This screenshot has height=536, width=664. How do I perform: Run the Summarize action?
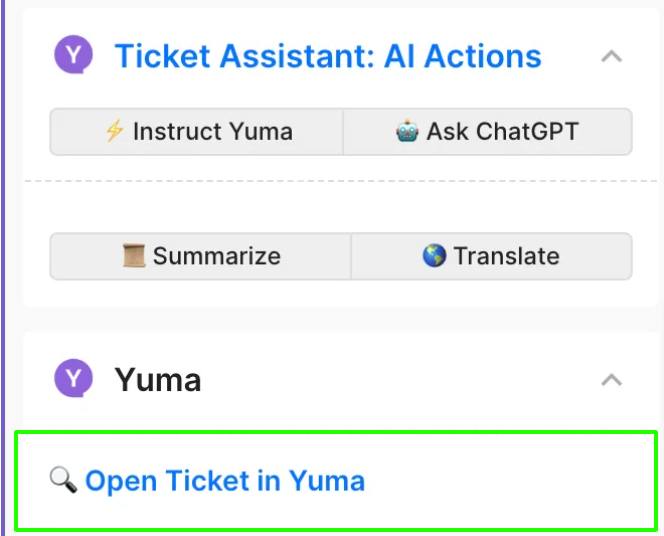point(200,256)
